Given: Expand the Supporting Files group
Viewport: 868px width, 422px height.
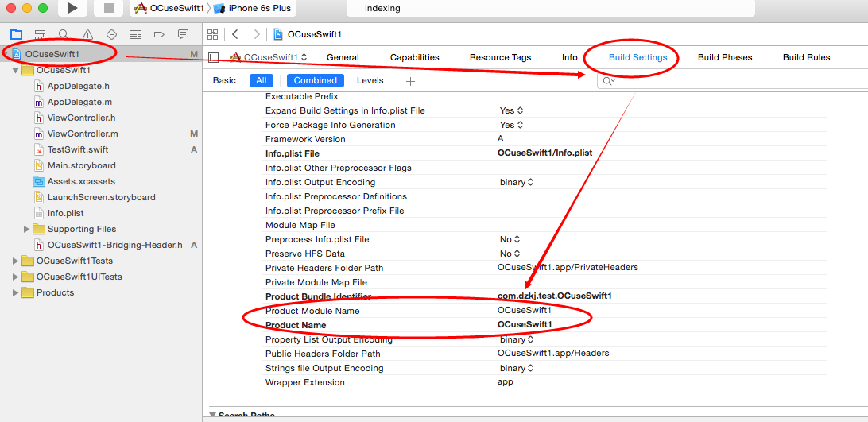Looking at the screenshot, I should pos(26,229).
